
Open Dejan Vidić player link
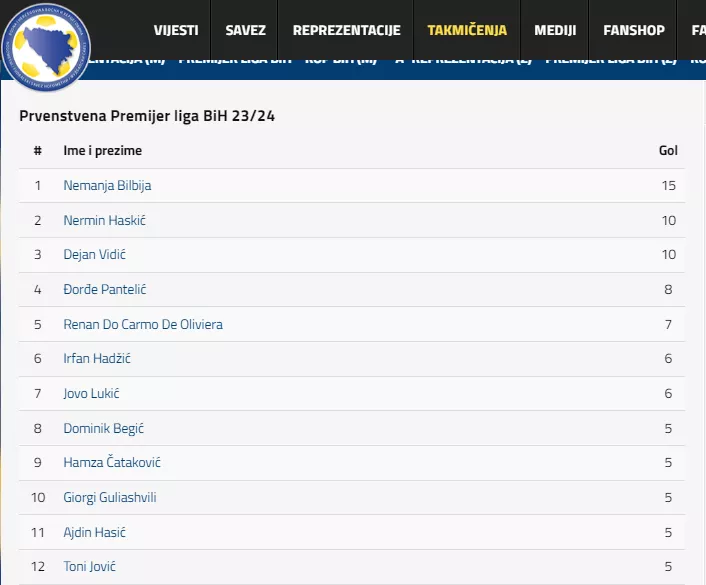94,255
